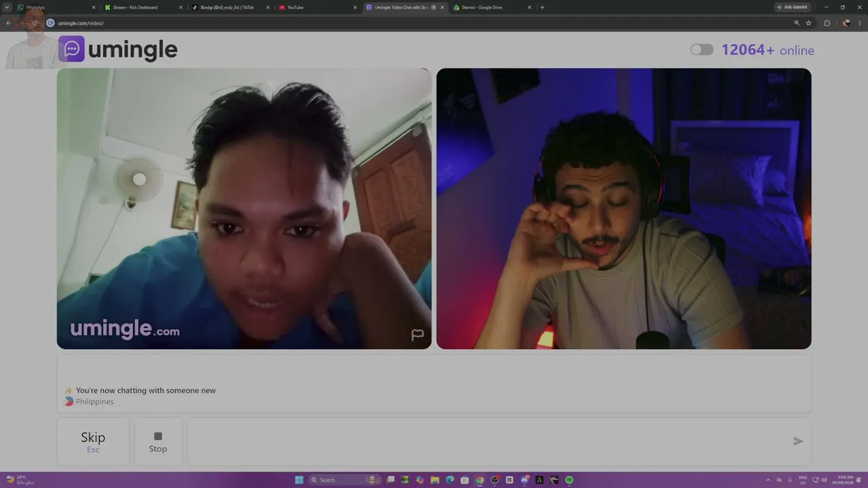868x488 pixels.
Task: Close the WhatsApp tab
Action: pyautogui.click(x=94, y=7)
